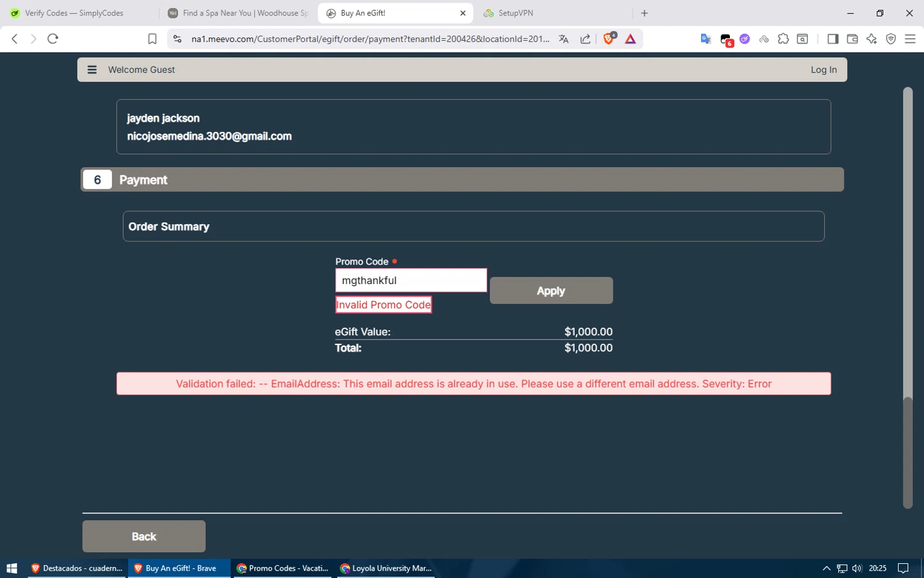Click the taskbar clock 20:25
Screen dimensions: 924x578
pos(877,568)
